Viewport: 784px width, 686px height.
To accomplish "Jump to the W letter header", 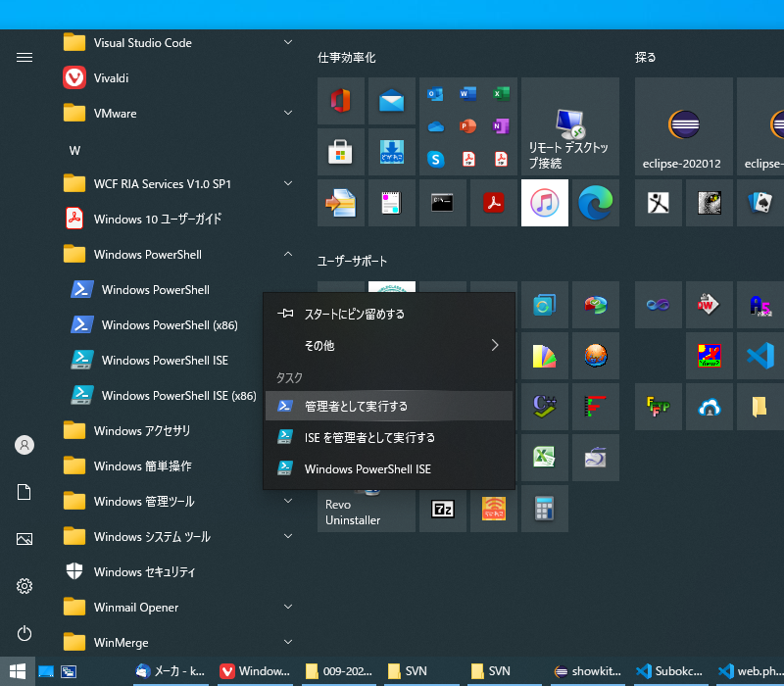I will click(74, 151).
